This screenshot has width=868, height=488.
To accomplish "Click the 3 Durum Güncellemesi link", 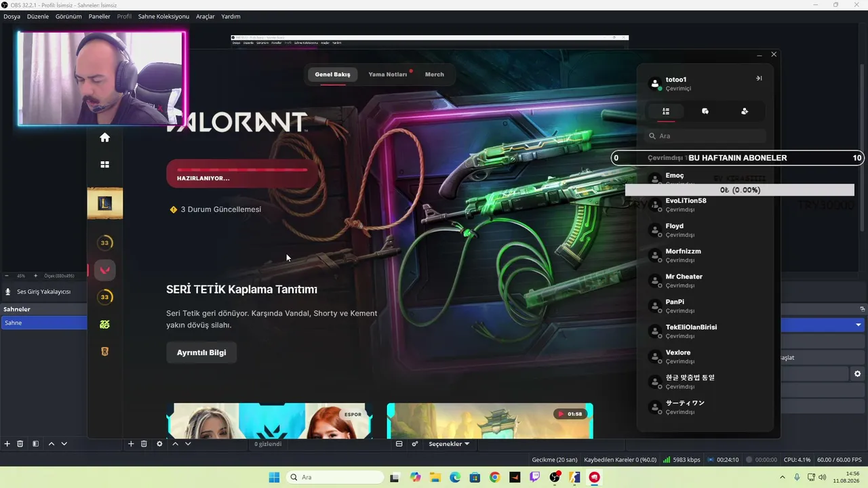I will click(216, 209).
